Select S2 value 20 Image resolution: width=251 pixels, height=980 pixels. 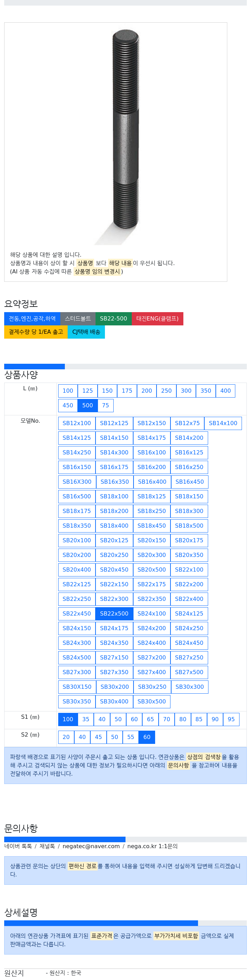pos(66,737)
